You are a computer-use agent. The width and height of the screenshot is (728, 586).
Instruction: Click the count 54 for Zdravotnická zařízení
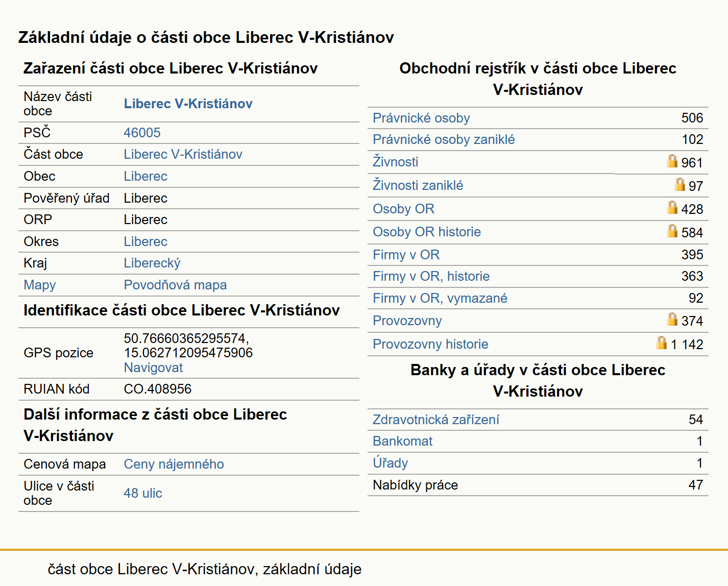coord(696,420)
